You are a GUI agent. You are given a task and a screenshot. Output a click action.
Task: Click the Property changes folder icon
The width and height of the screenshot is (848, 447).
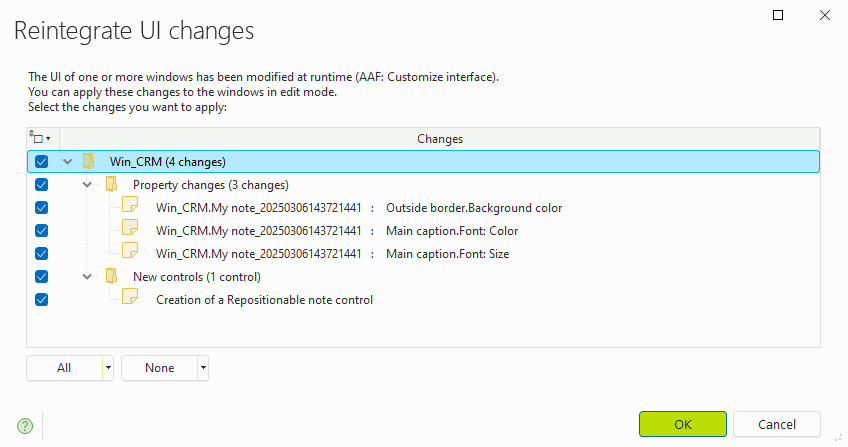[111, 184]
